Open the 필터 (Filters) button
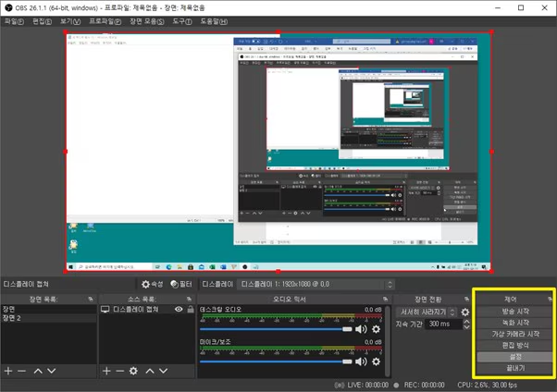Screen dimensions: 557x392 pyautogui.click(x=181, y=285)
